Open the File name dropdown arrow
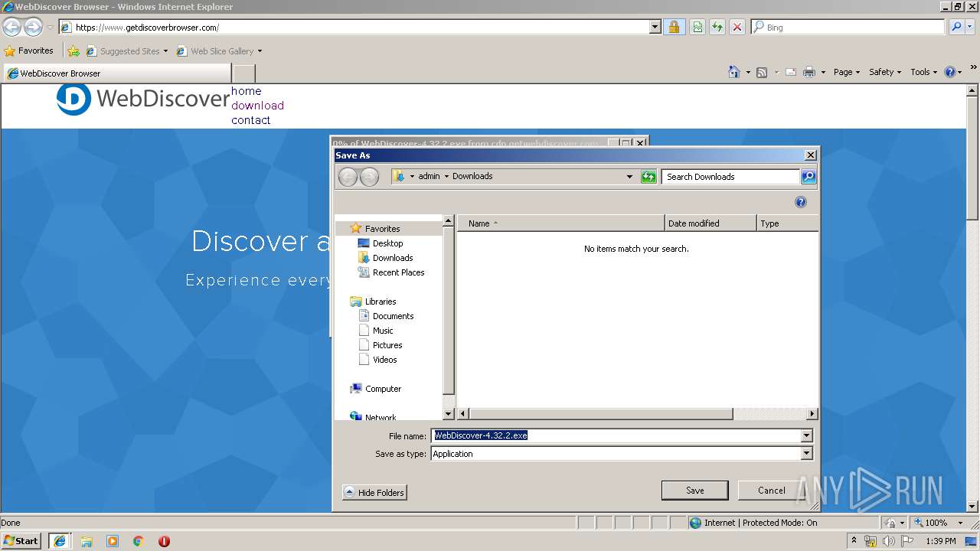Viewport: 980px width, 551px height. [806, 436]
